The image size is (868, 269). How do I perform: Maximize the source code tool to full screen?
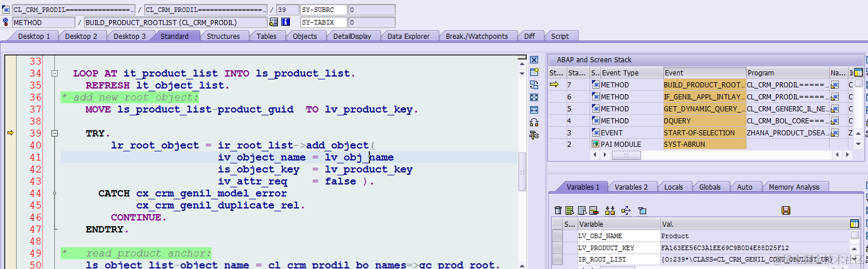[x=534, y=97]
